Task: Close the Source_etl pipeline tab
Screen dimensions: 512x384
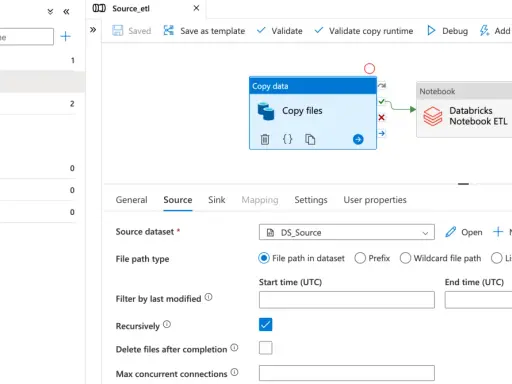Action: 196,8
